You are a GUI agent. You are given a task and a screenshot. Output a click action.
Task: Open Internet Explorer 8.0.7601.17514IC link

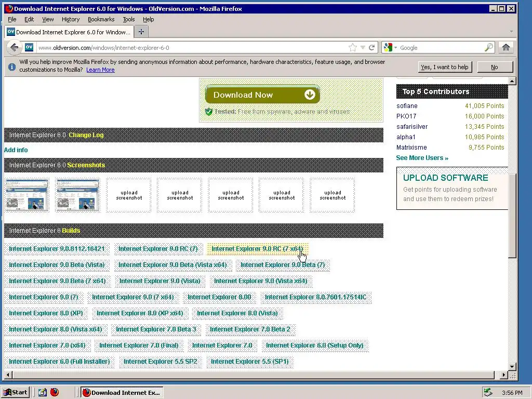coord(315,297)
